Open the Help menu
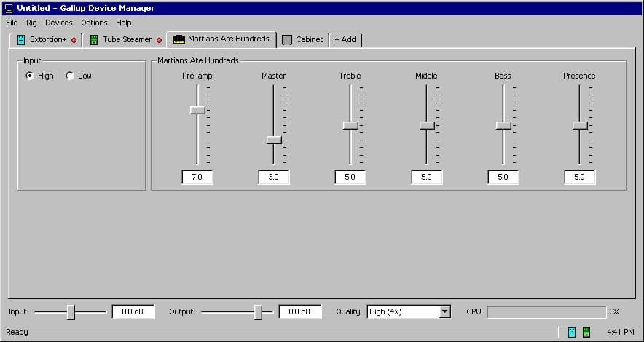The width and height of the screenshot is (644, 342). pyautogui.click(x=124, y=23)
